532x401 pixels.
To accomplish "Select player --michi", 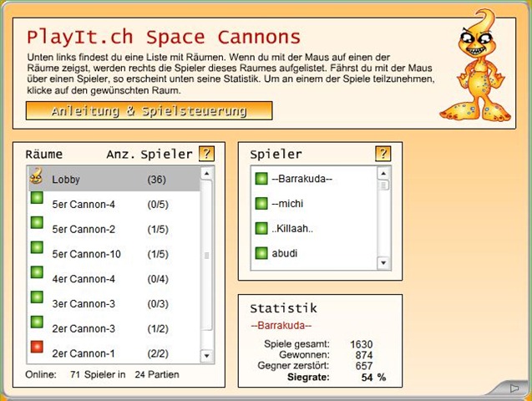I will click(314, 203).
